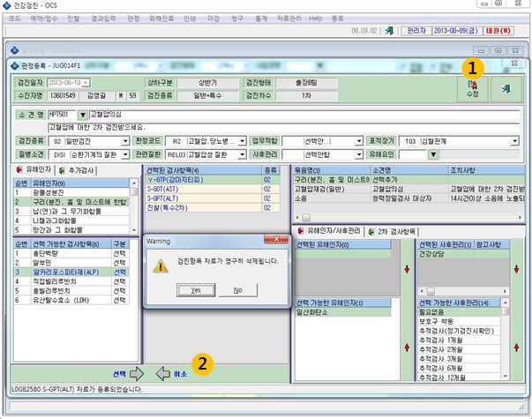
Task: Click the scrollbar of 선택 가능한 사후관리 list
Action: (x=505, y=340)
